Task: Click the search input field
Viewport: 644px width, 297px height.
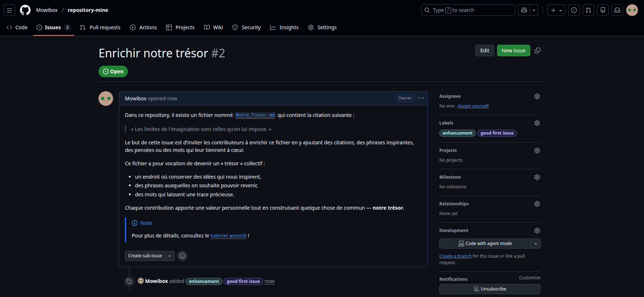Action: click(468, 10)
